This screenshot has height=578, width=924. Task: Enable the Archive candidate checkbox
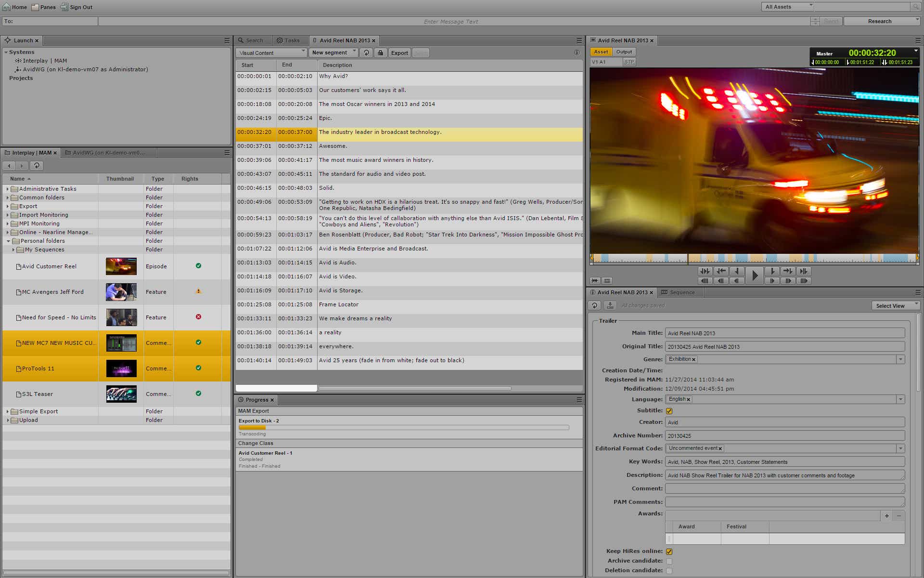670,561
